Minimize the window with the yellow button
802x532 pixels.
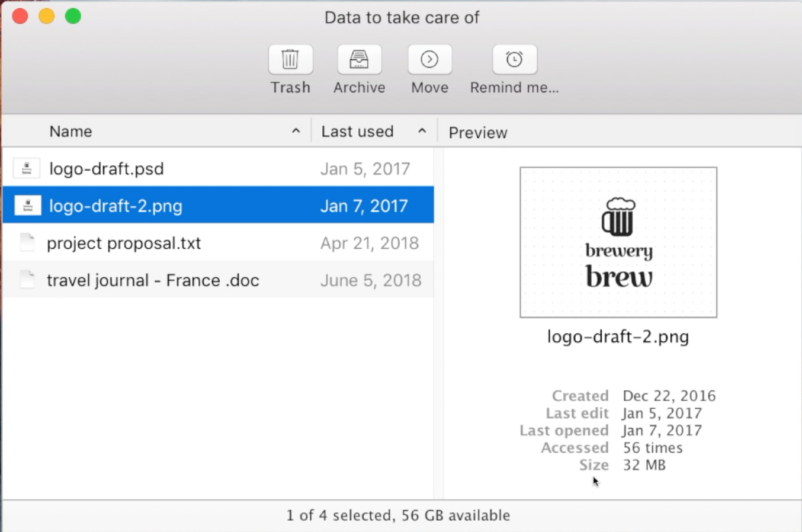pos(47,16)
